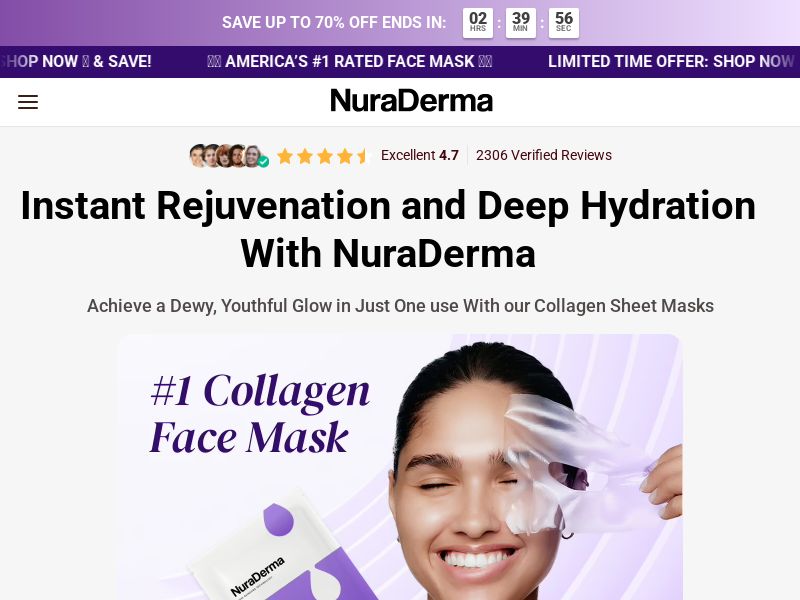The height and width of the screenshot is (600, 800).
Task: Open the hamburger navigation menu
Action: (x=28, y=101)
